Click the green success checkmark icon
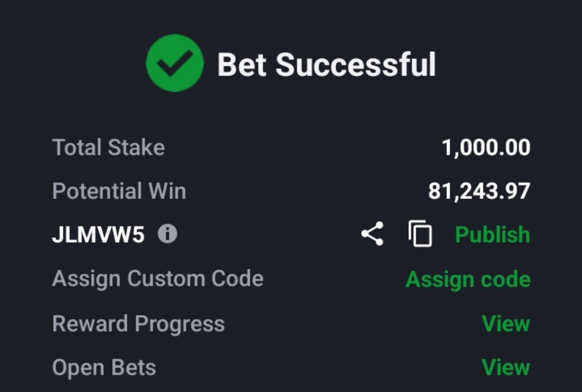 pos(175,63)
